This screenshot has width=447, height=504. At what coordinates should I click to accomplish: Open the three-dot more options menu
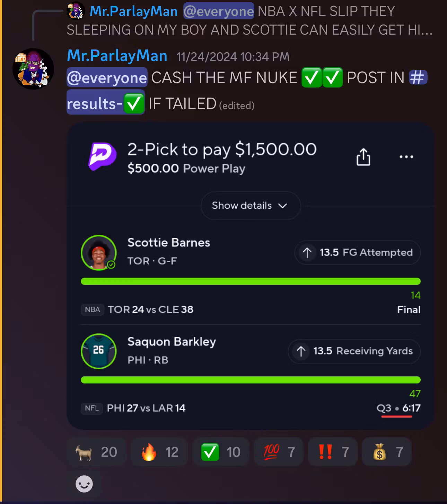pos(406,157)
